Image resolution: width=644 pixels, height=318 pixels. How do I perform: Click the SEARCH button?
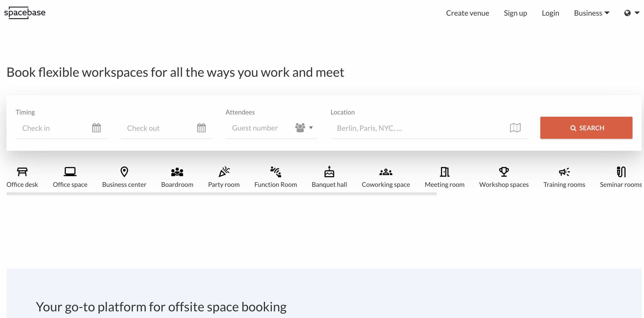coord(586,128)
